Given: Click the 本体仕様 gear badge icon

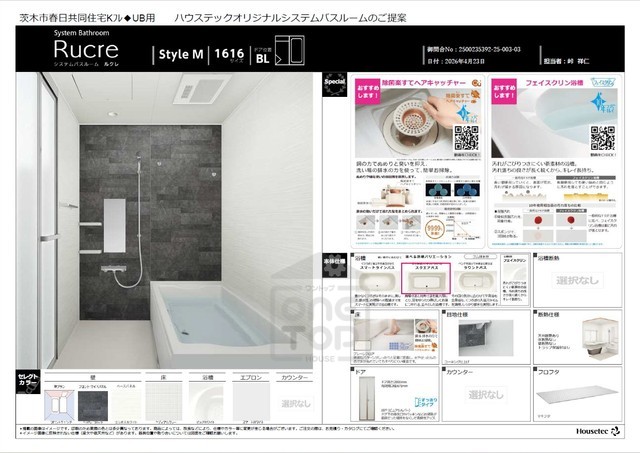Looking at the screenshot, I should [335, 265].
